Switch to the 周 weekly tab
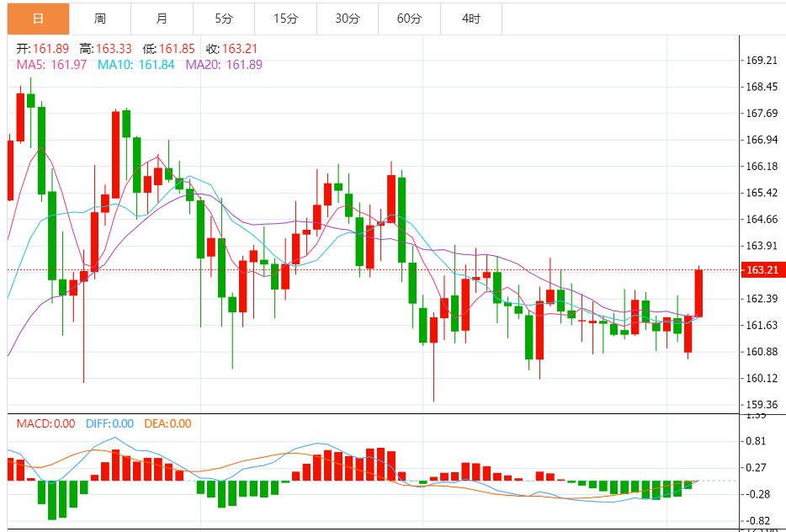 coord(100,19)
